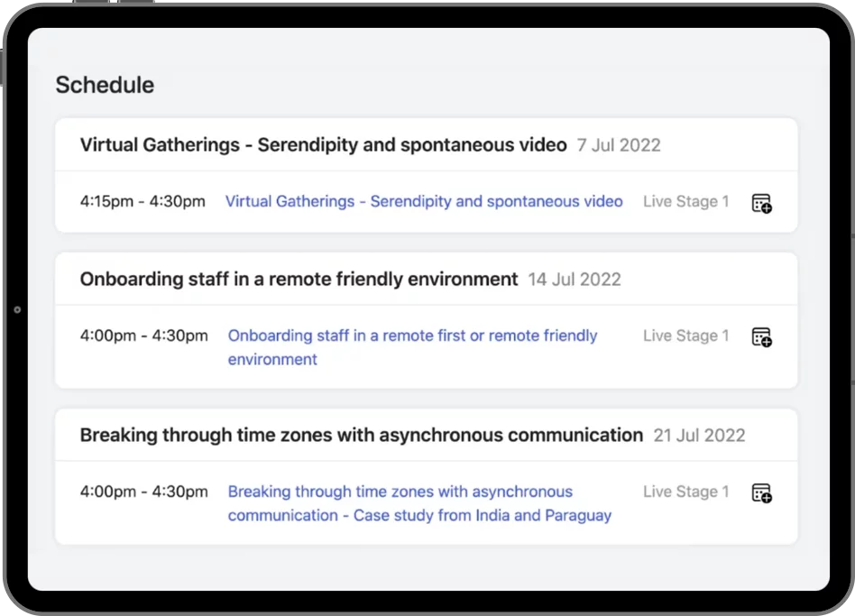
Task: Click Live Stage 1 in Virtual Gatherings row
Action: 685,201
